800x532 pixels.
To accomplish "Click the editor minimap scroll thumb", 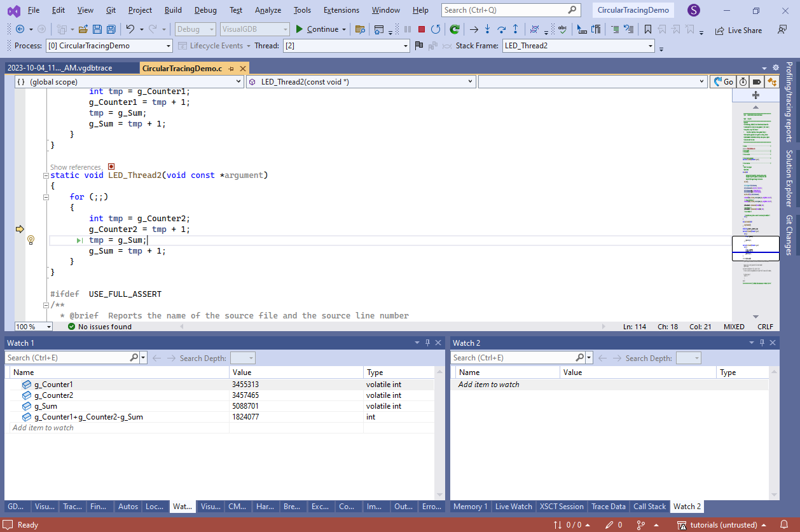I will coord(755,249).
